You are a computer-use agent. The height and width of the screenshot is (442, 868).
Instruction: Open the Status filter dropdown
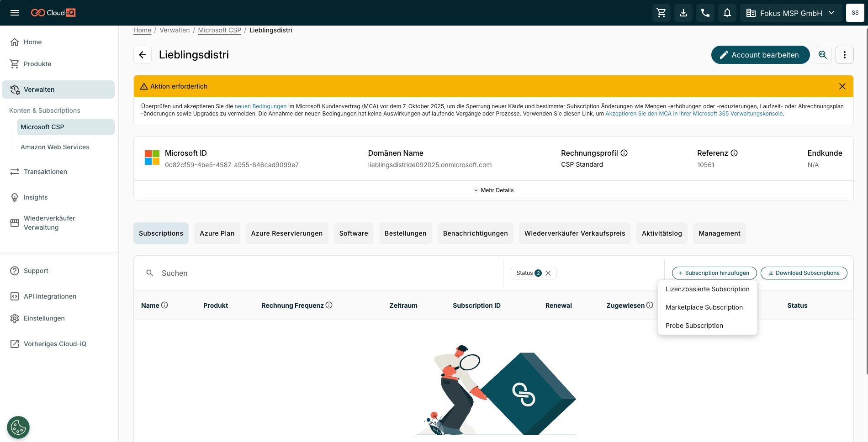pos(529,273)
